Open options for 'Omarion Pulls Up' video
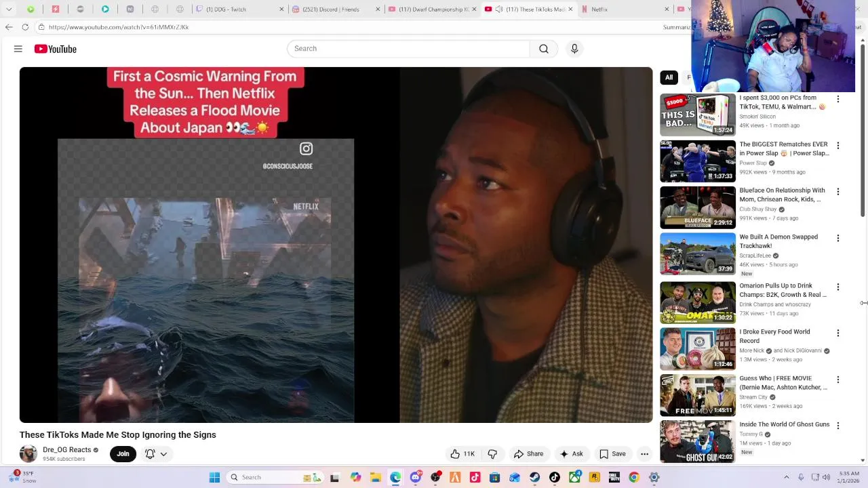The width and height of the screenshot is (868, 488). pos(838,287)
